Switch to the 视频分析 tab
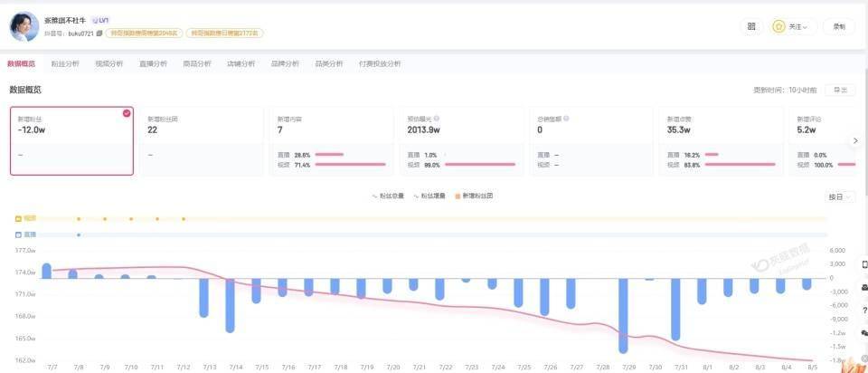The width and height of the screenshot is (868, 373). [109, 63]
